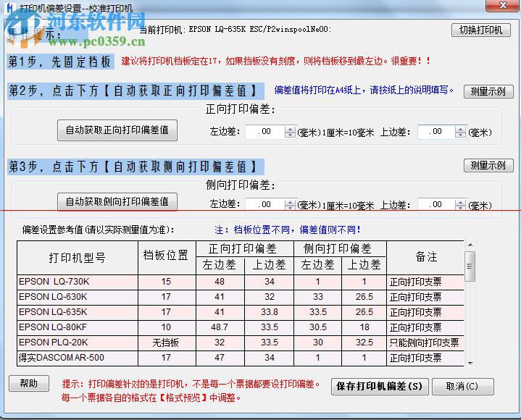Select the EPSON LQ-730K row
Screen dimensions: 521x420
point(241,282)
